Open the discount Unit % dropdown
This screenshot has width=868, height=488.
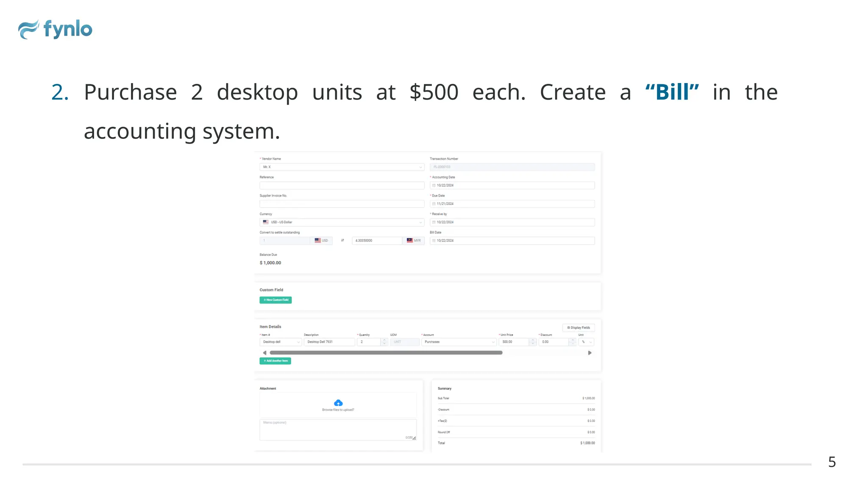click(x=586, y=342)
